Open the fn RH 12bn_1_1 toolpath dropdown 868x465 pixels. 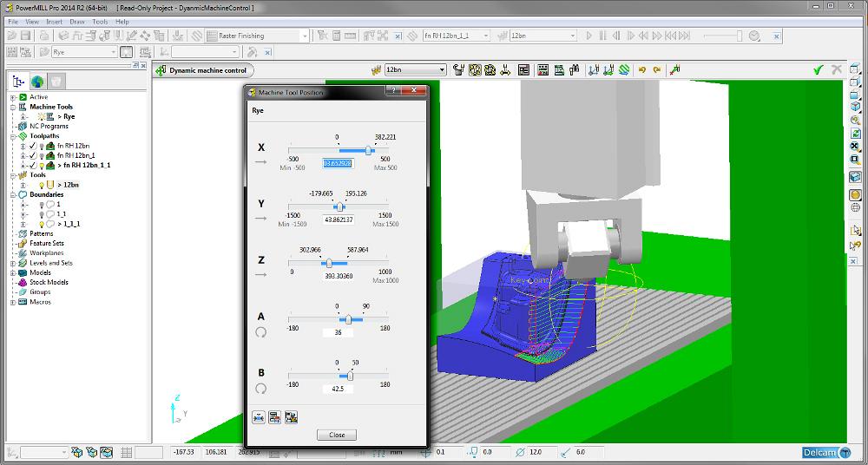pyautogui.click(x=486, y=36)
